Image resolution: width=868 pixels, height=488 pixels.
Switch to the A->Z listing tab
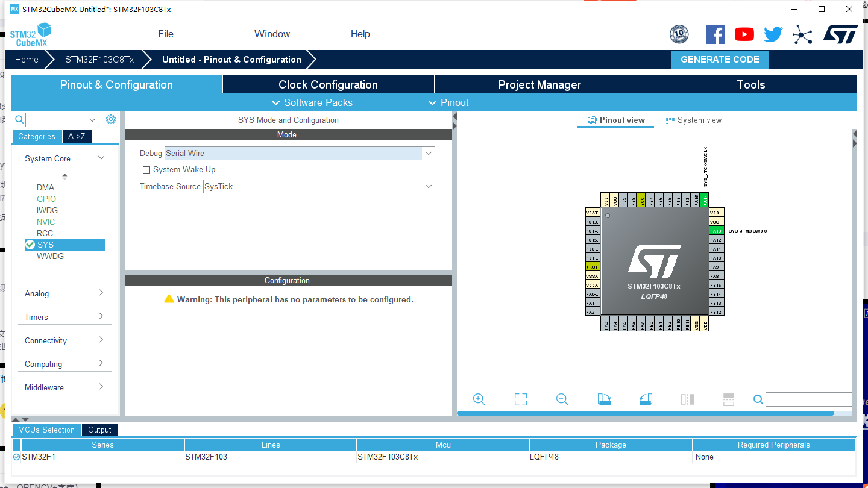click(x=77, y=137)
